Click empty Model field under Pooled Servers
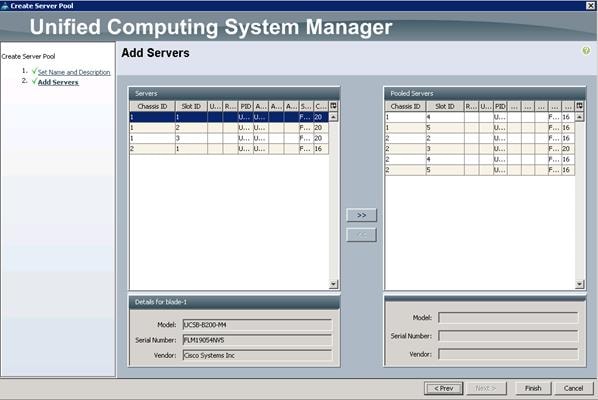This screenshot has height=400, width=598. tap(508, 318)
